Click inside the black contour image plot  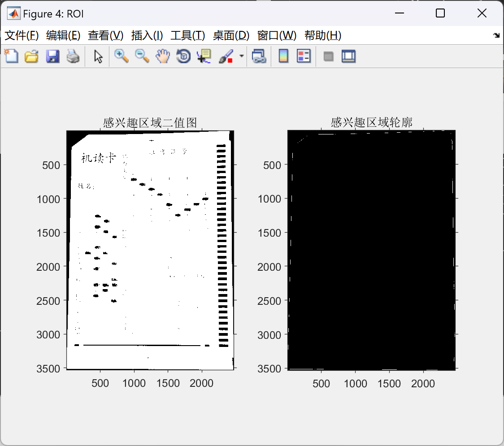(x=371, y=250)
